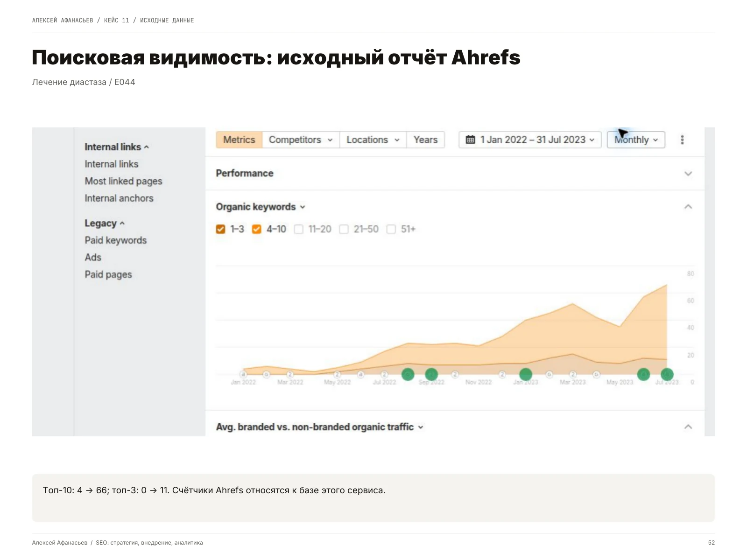Select the Years tab
The height and width of the screenshot is (560, 747).
pyautogui.click(x=425, y=140)
